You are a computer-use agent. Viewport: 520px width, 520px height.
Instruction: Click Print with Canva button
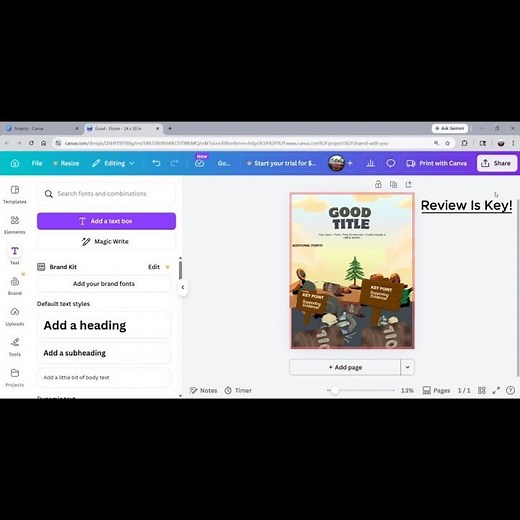coord(437,163)
